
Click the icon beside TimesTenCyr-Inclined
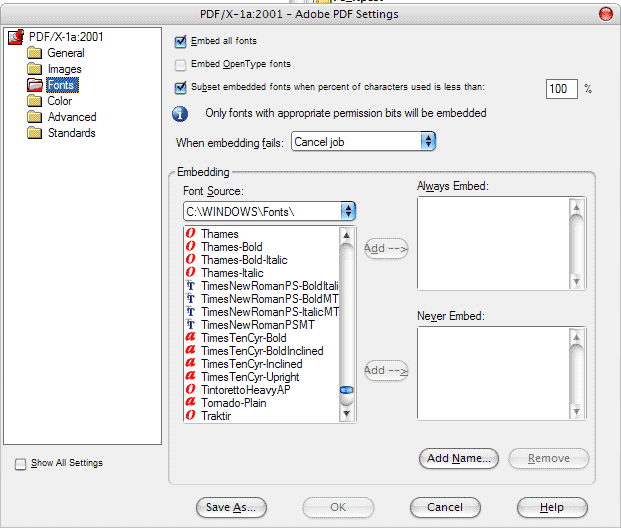point(190,363)
